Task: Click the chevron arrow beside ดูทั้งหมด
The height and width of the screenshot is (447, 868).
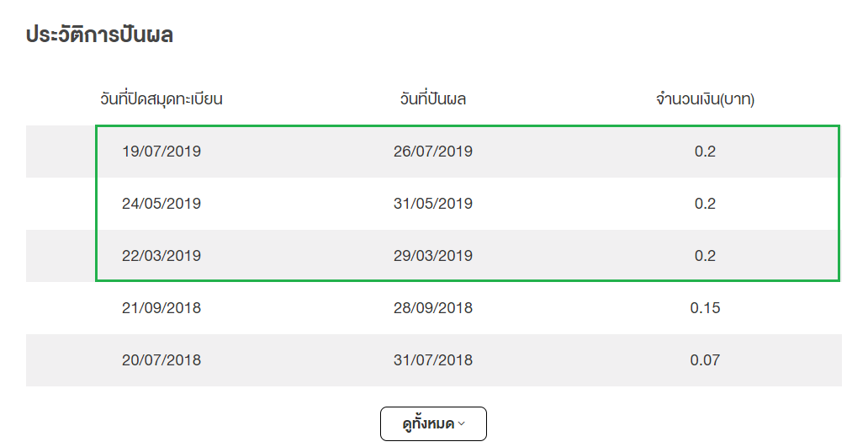Action: click(461, 424)
